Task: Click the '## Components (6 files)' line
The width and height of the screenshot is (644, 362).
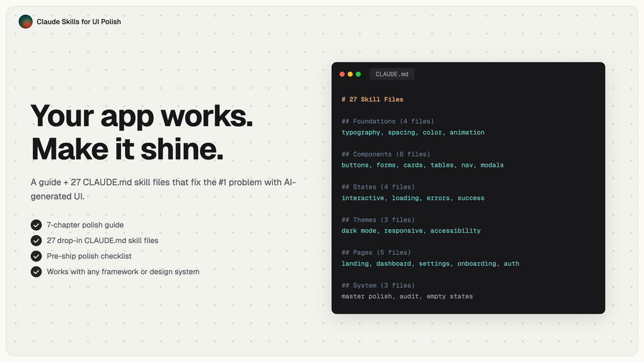Action: point(386,154)
